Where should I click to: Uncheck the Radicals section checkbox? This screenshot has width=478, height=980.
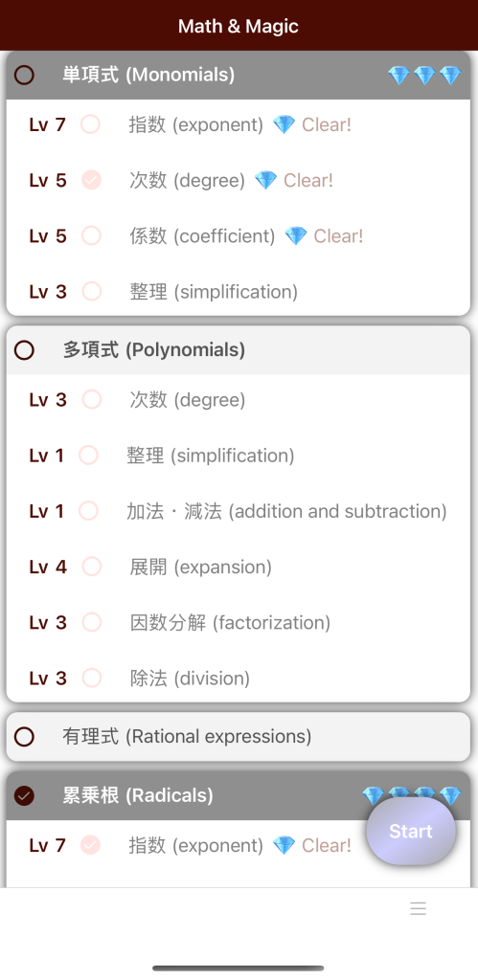point(24,795)
